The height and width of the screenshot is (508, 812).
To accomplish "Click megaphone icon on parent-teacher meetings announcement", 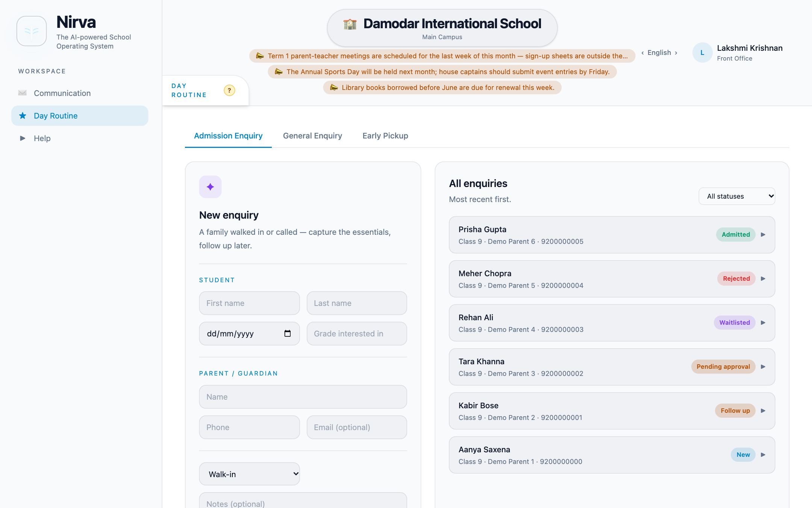I will point(260,56).
